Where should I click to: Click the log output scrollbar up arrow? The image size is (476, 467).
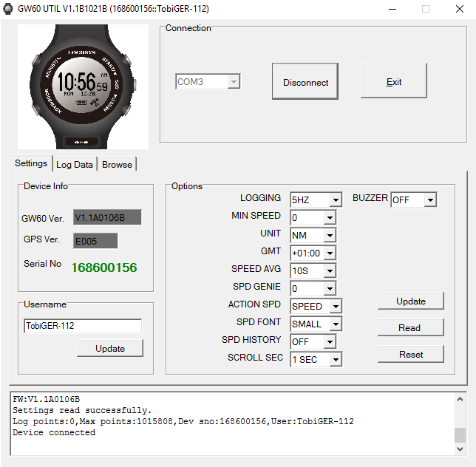(460, 399)
